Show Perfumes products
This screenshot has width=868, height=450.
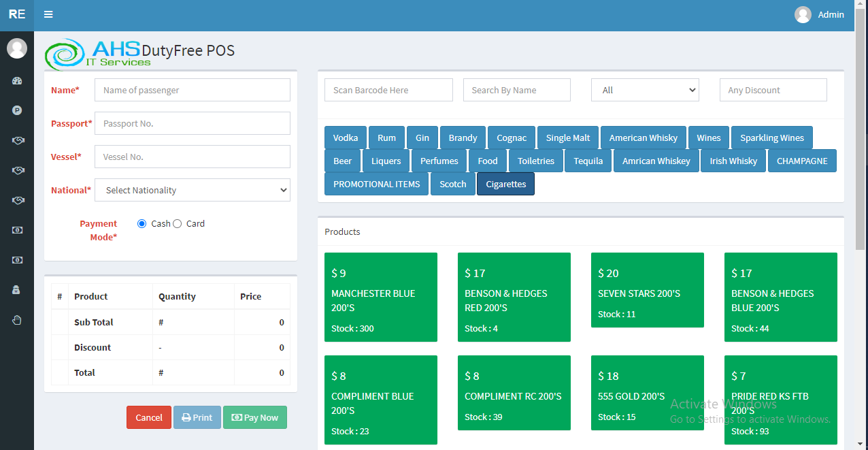(439, 161)
